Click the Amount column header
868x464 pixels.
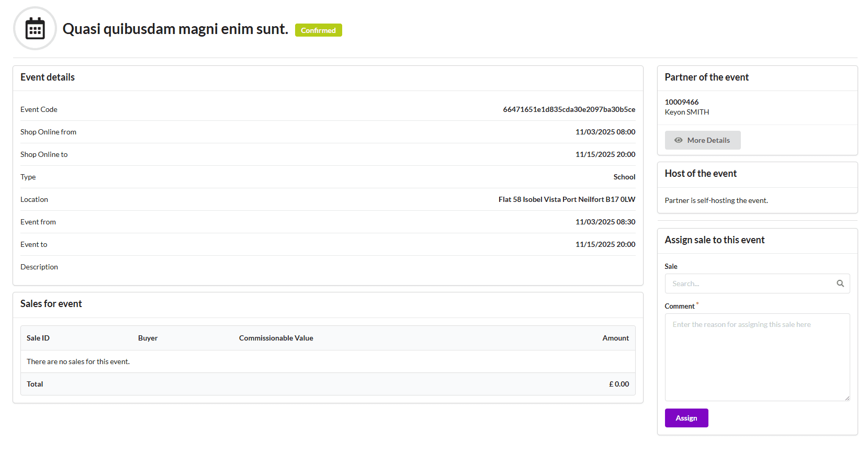click(615, 338)
